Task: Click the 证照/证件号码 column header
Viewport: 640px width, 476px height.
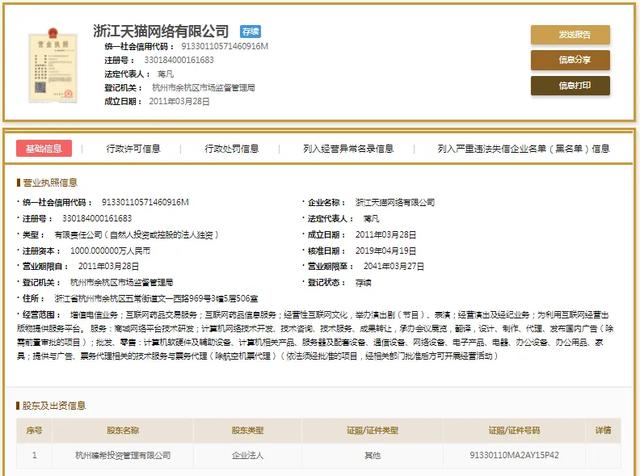Action: pos(514,430)
